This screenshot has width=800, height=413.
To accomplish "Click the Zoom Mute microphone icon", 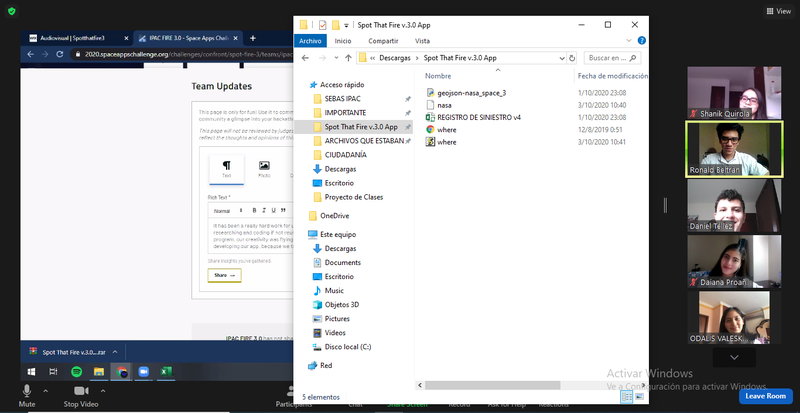I will (x=27, y=389).
